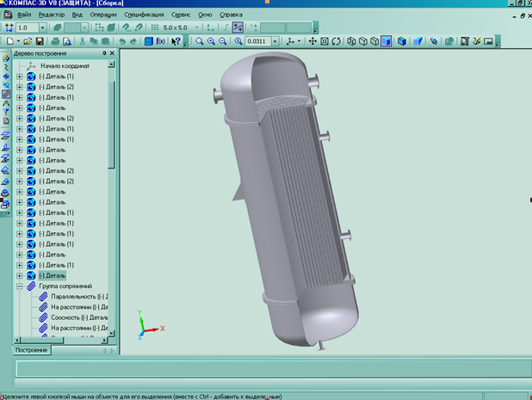Open the Спецификация menu
Screen dimensions: 532x400
coord(144,15)
